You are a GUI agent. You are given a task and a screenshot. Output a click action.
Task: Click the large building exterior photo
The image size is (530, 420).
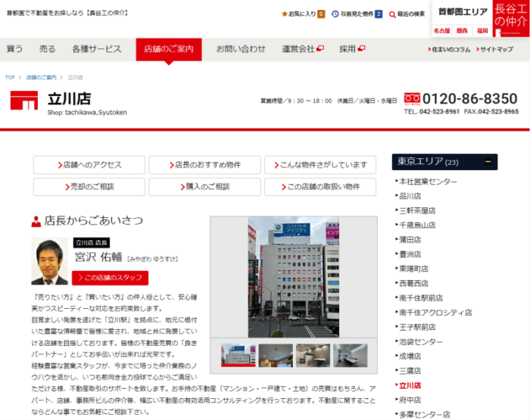pyautogui.click(x=294, y=277)
